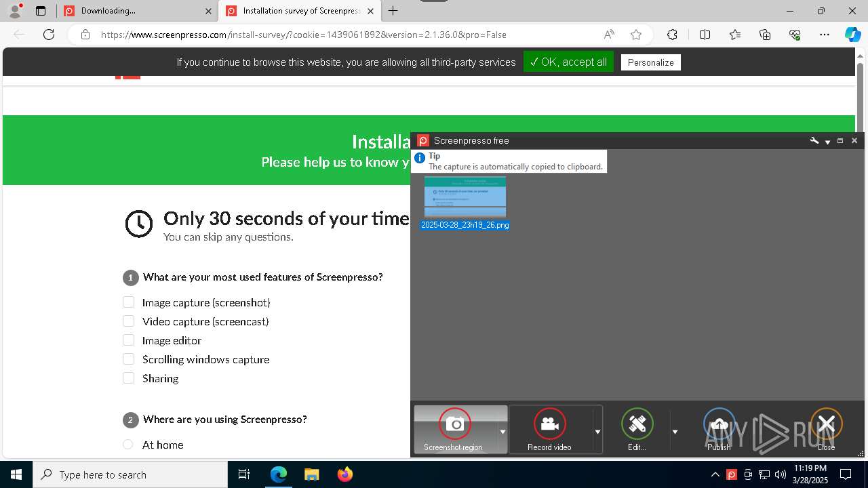
Task: Toggle Read aloud icon in address bar
Action: [609, 35]
